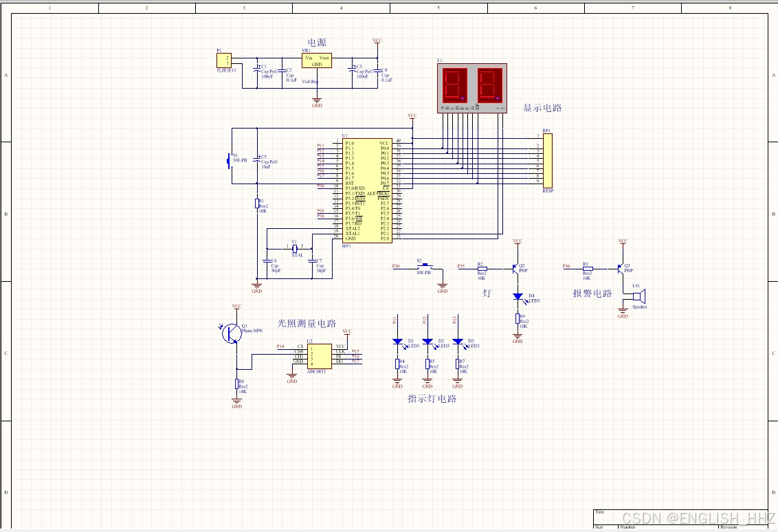Image resolution: width=778 pixels, height=532 pixels.
Task: Click the P30 net label near S2
Action: 396,266
